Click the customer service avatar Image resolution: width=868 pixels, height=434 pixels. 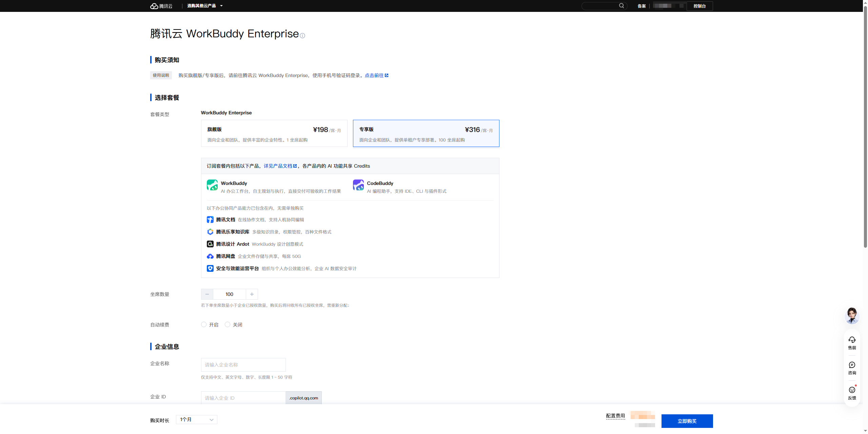[x=852, y=316]
